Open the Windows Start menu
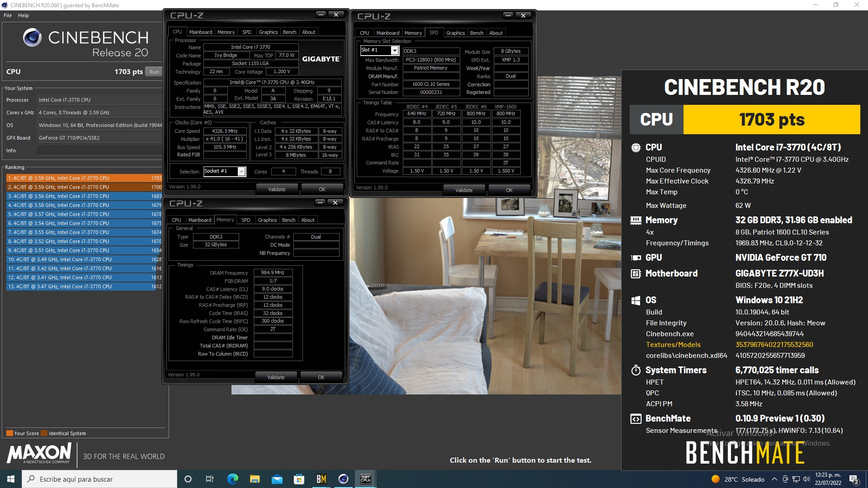This screenshot has width=868, height=488. 11,479
